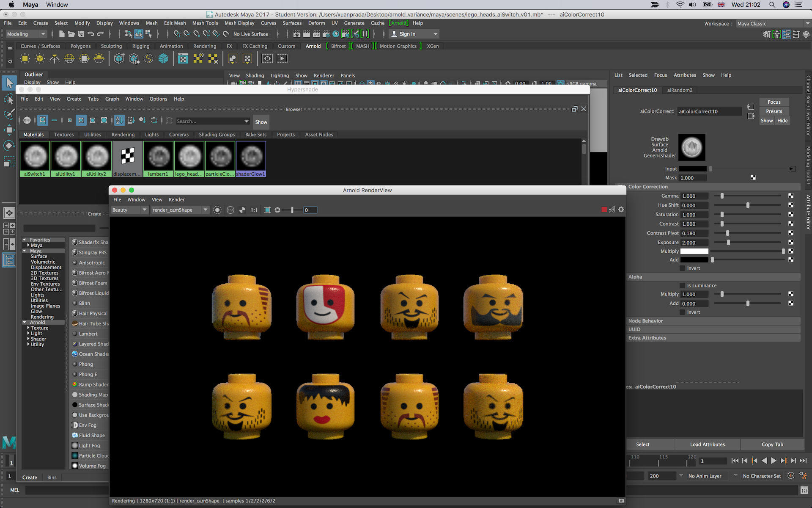Click reverse sort order icon in Hypershade

coord(154,121)
